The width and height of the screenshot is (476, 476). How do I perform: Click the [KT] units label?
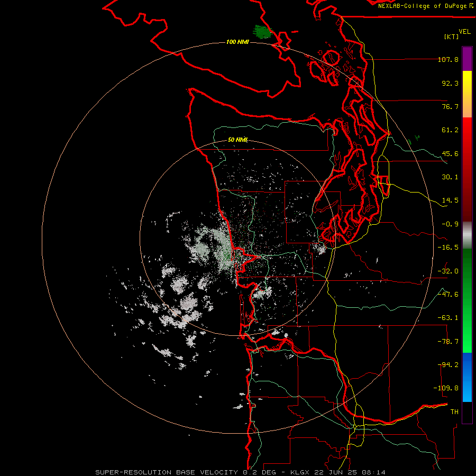tap(452, 36)
